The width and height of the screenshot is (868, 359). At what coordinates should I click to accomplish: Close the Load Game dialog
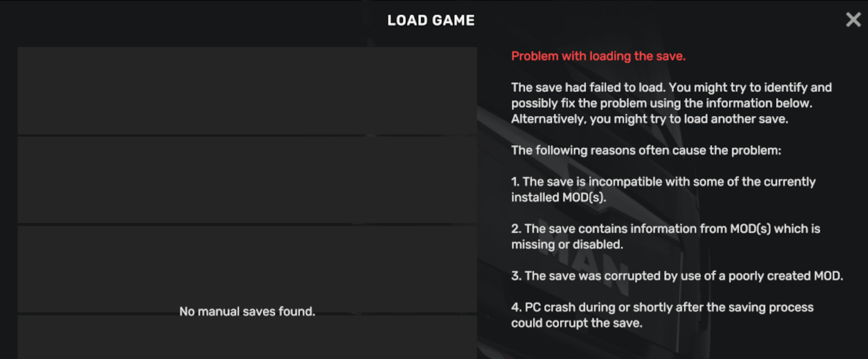pos(853,20)
